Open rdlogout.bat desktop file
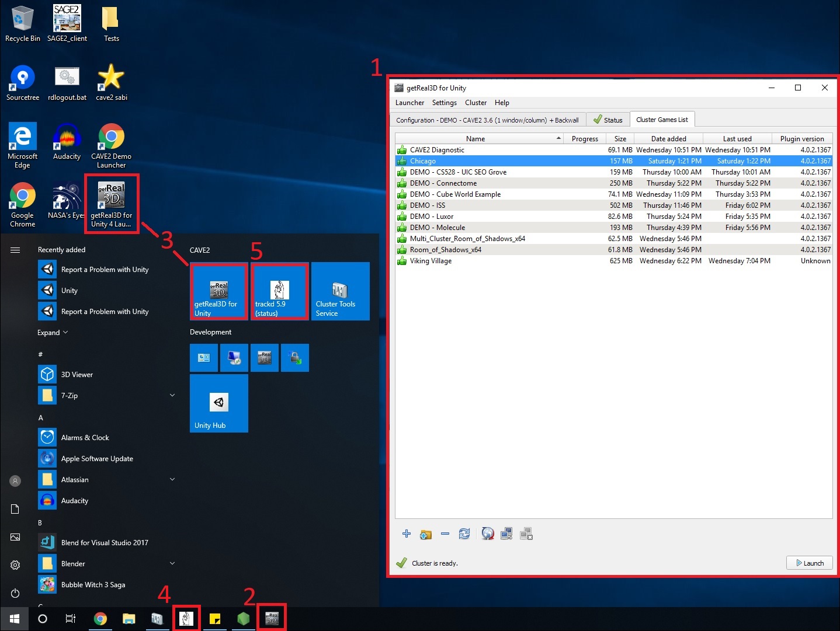The image size is (840, 631). coord(67,83)
